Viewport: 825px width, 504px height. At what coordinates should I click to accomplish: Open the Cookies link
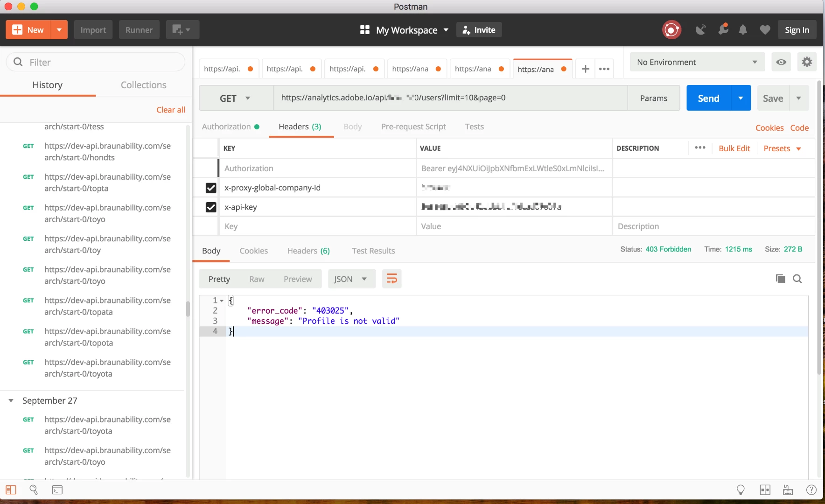[769, 128]
